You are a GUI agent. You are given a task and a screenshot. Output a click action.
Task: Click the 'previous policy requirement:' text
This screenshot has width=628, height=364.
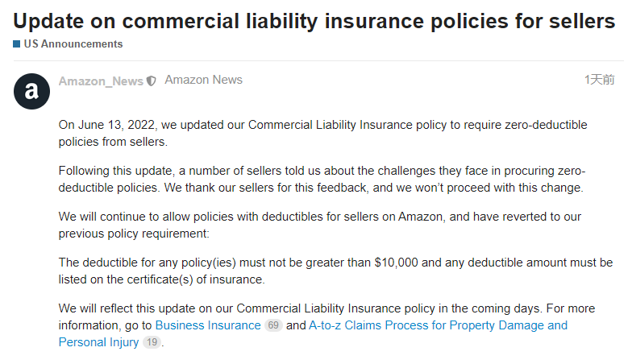[x=134, y=234]
